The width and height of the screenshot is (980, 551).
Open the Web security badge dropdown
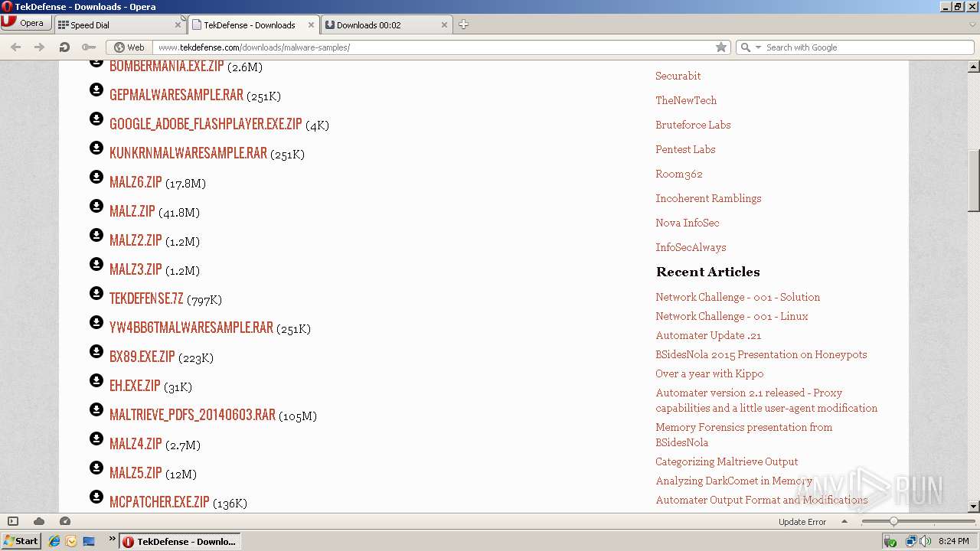point(129,47)
